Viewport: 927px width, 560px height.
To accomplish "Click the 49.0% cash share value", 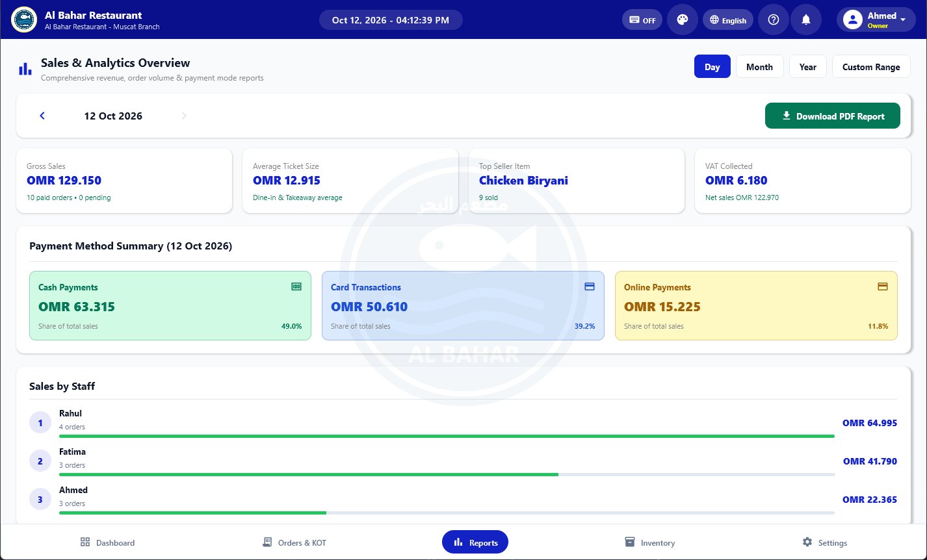I will (292, 326).
